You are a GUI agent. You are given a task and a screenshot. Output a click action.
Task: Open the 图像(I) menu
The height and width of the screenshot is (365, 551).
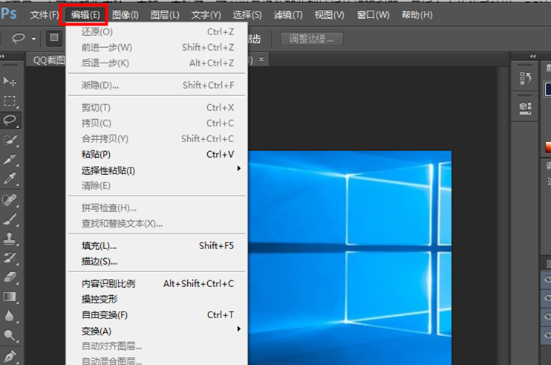(125, 15)
